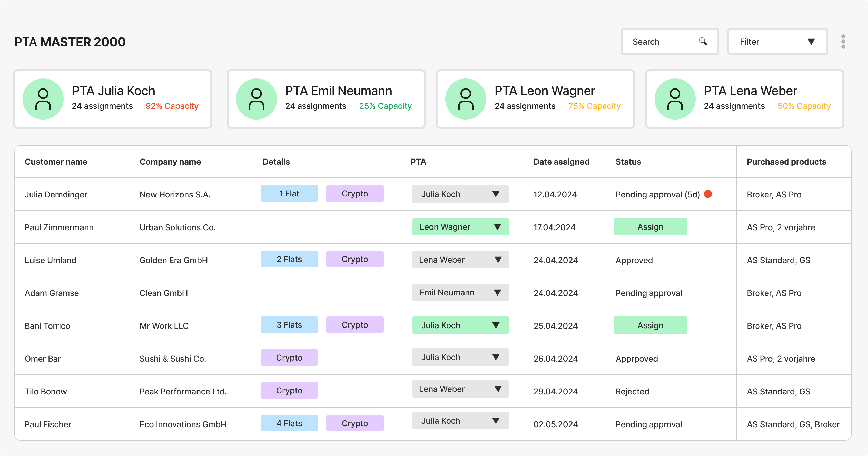Click 4 Flats tag for Paul Fischer

click(289, 423)
